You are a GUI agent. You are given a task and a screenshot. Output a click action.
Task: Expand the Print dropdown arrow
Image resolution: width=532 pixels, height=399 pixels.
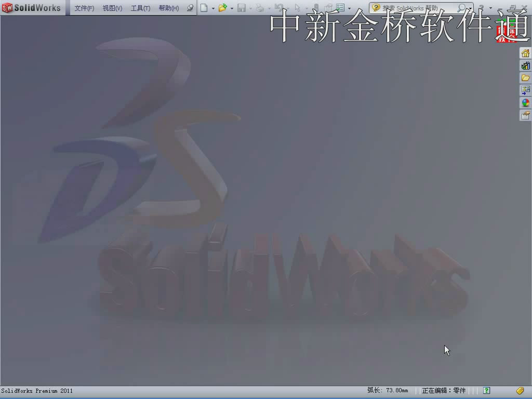click(x=269, y=8)
